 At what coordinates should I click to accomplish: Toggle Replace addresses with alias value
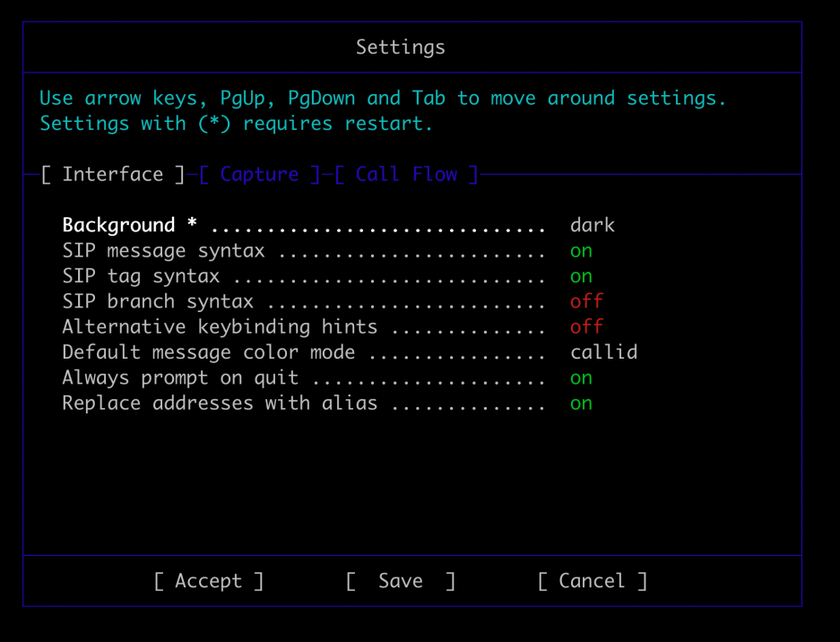[x=581, y=403]
